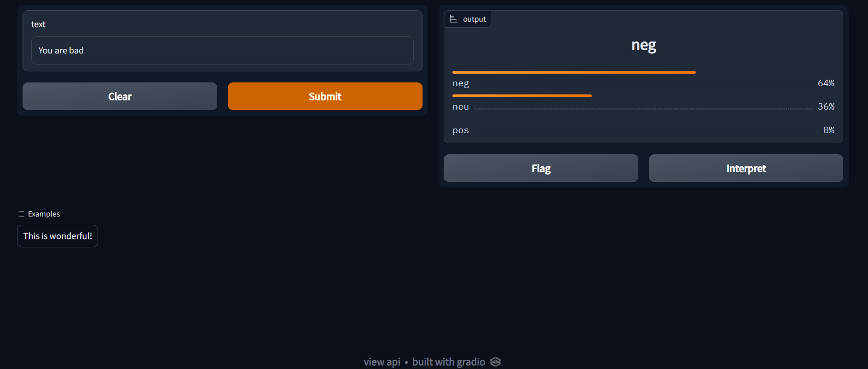Image resolution: width=868 pixels, height=369 pixels.
Task: Click the "text" label above the input box
Action: point(38,24)
